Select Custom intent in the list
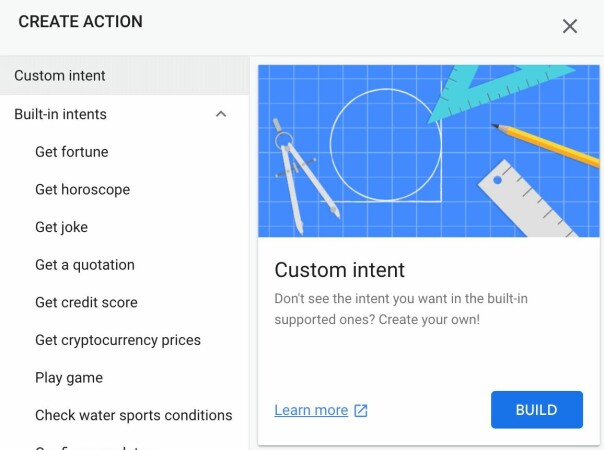The height and width of the screenshot is (450, 604). 124,76
